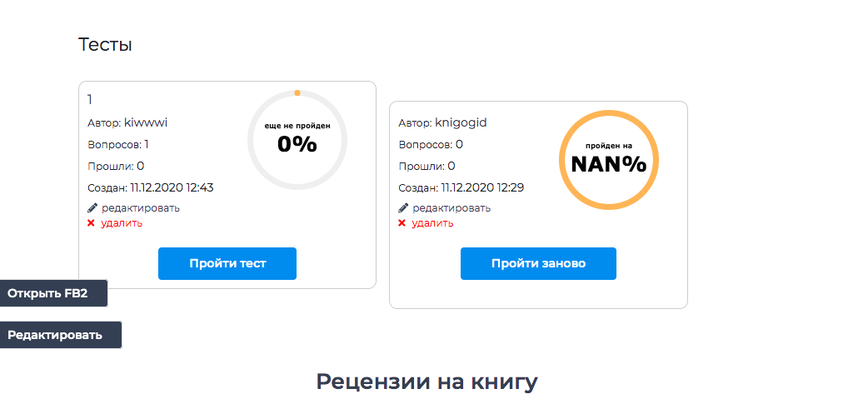This screenshot has height=409, width=868.
Task: Click the dark "Редактировать" side button
Action: pos(58,335)
